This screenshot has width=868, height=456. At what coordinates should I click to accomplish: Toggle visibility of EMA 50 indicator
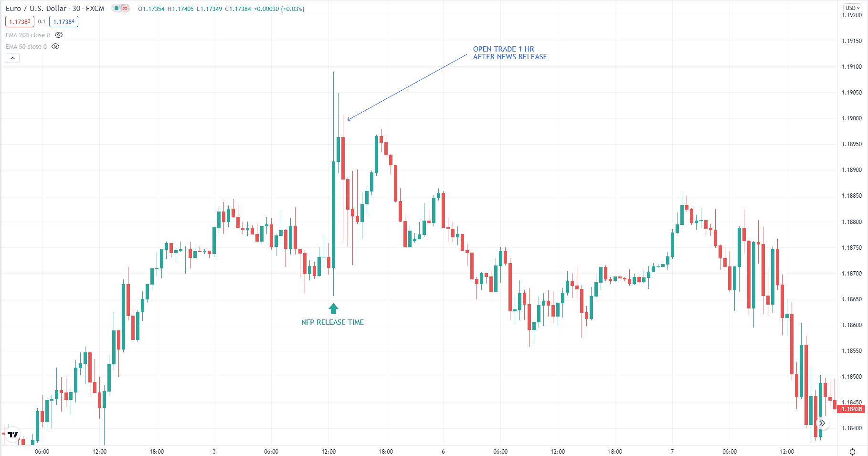[55, 46]
